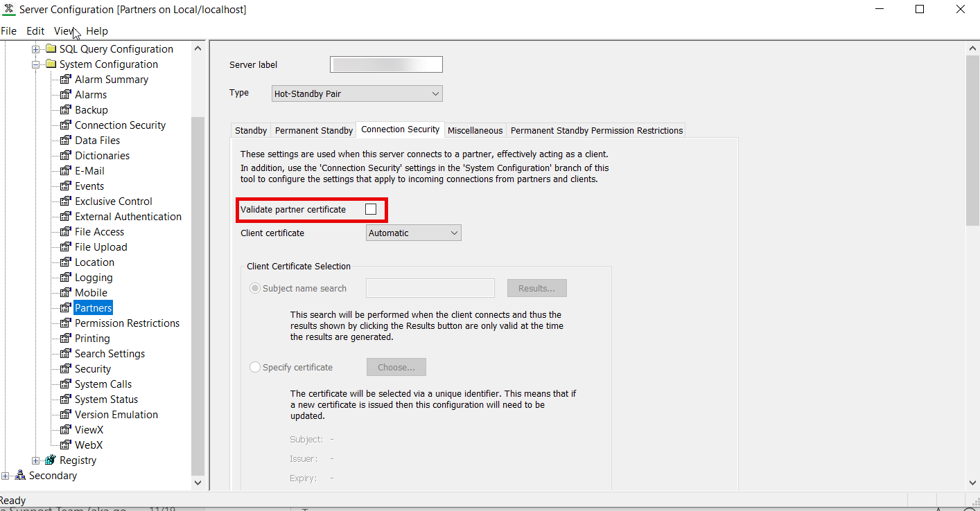Switch to the Miscellaneous tab
The image size is (980, 511).
pyautogui.click(x=475, y=130)
